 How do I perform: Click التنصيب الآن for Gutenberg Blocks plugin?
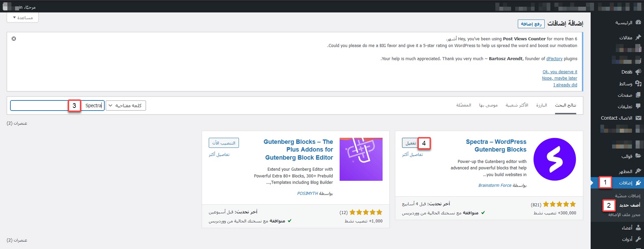[x=224, y=143]
